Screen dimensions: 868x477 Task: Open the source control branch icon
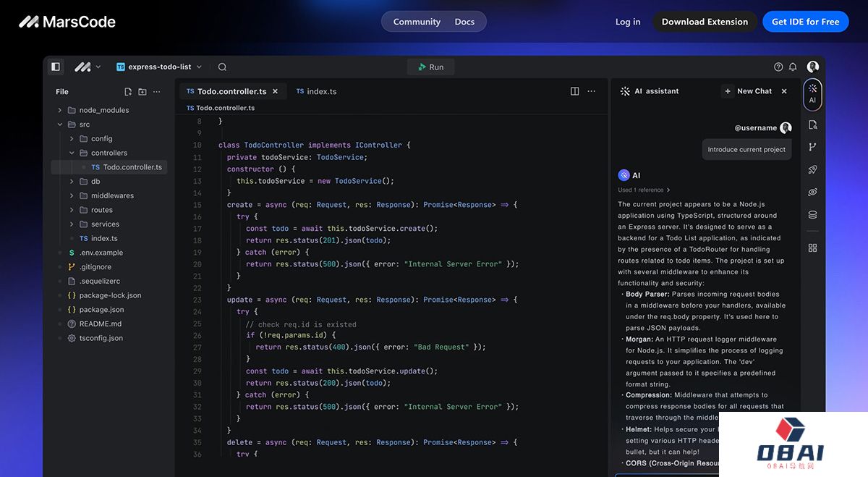812,147
